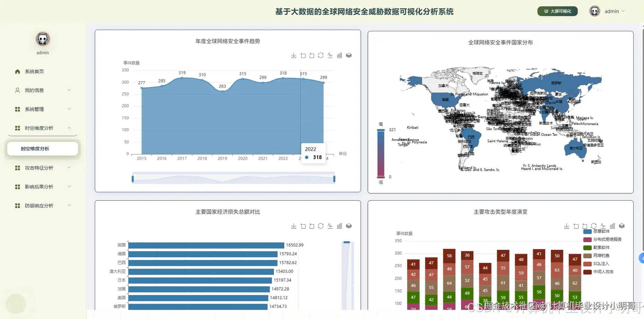Hide the 勒索软件 legend series
This screenshot has height=319, width=644.
click(x=596, y=247)
